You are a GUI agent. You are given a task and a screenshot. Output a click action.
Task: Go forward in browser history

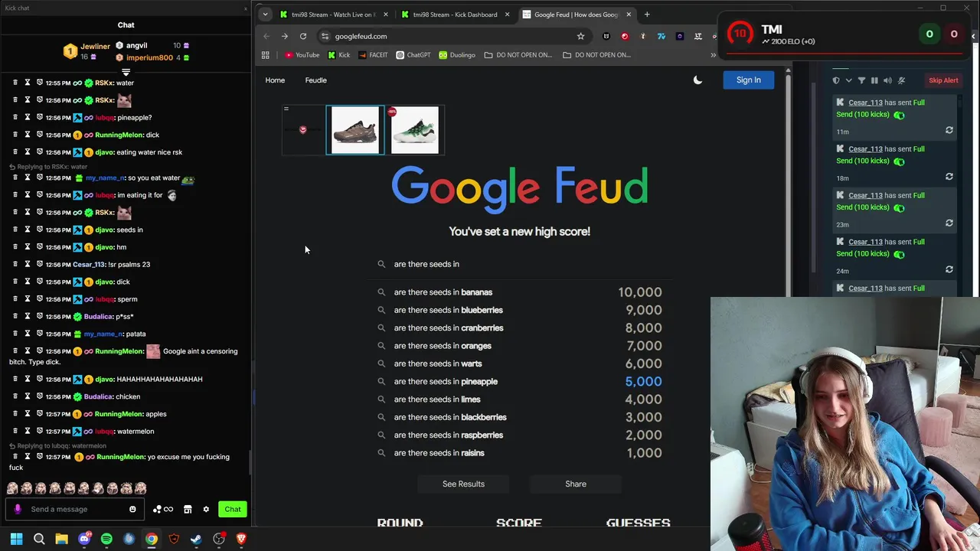coord(284,36)
